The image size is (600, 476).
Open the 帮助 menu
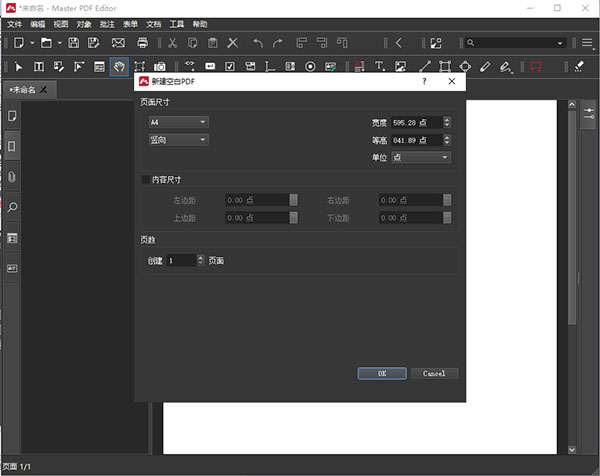click(x=200, y=23)
